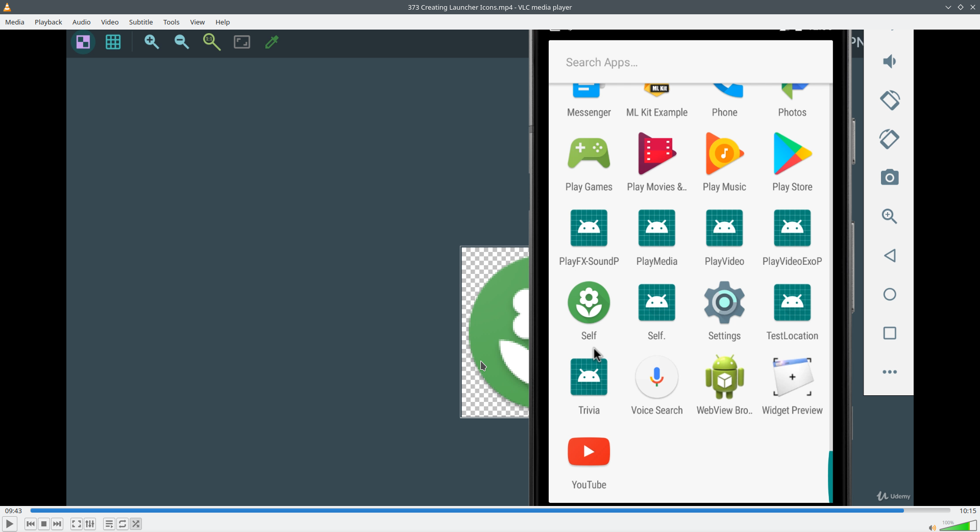This screenshot has width=980, height=532.
Task: Open the Tools menu
Action: [x=171, y=22]
